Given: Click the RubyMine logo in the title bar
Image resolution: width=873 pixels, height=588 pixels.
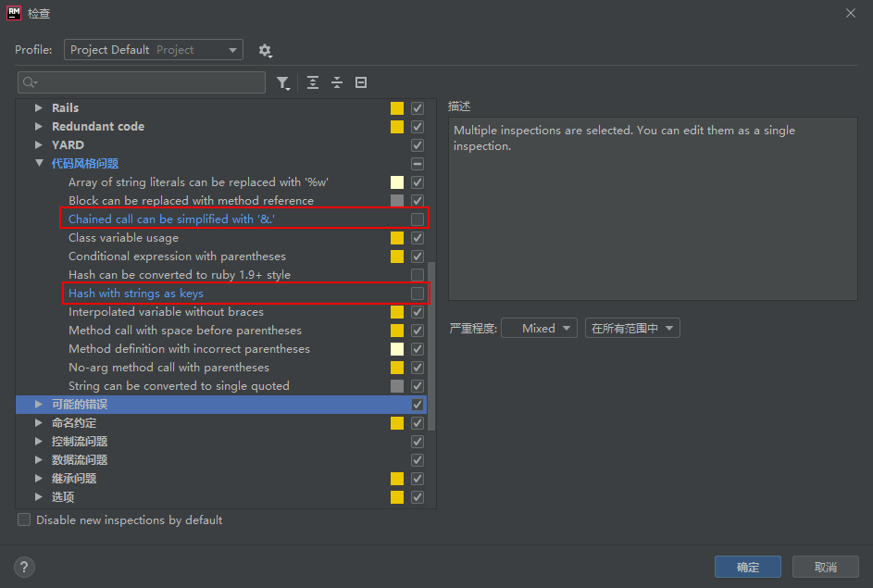Looking at the screenshot, I should 14,13.
